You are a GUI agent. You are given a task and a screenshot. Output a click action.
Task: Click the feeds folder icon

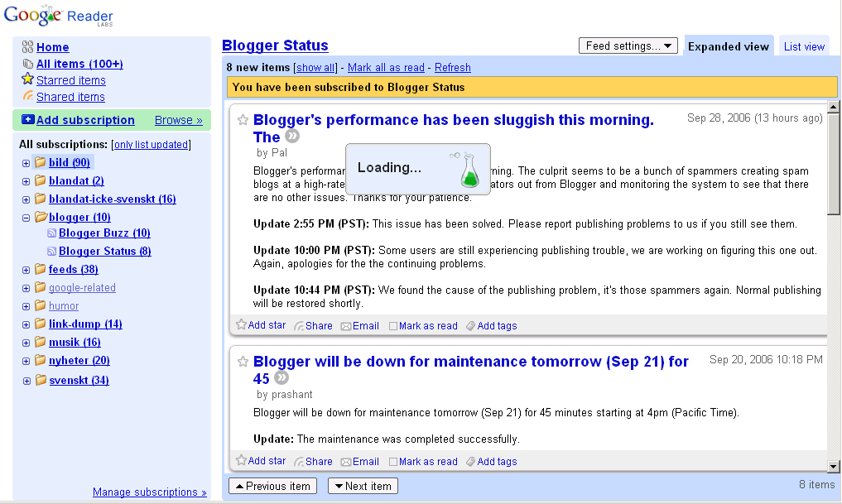point(41,269)
